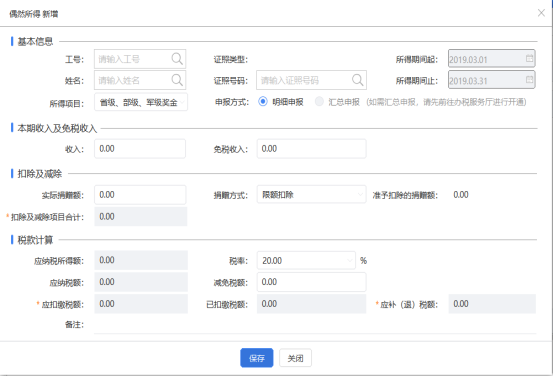553x377 pixels.
Task: Open calendar icon for 所得期间起
Action: click(x=529, y=59)
